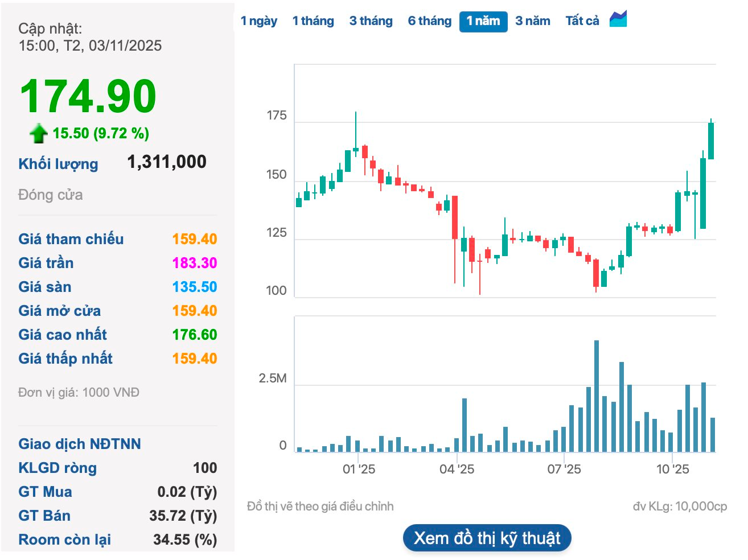Click the Khối lượng label
The width and height of the screenshot is (748, 560).
[58, 164]
